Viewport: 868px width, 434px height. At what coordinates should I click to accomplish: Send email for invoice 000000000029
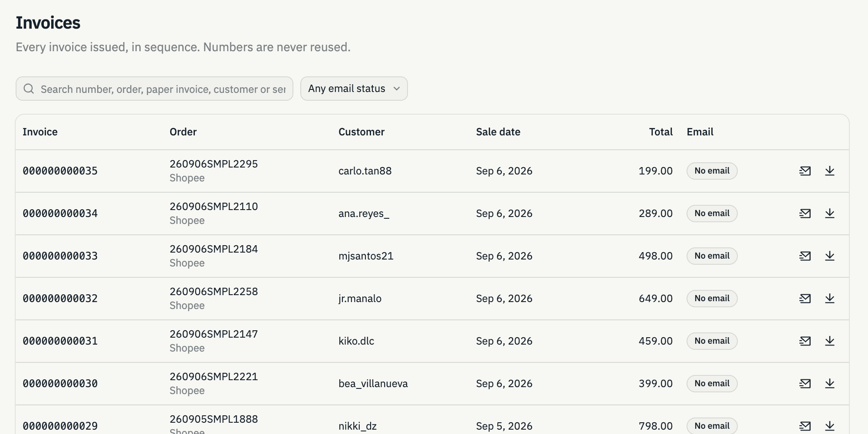[x=805, y=426]
